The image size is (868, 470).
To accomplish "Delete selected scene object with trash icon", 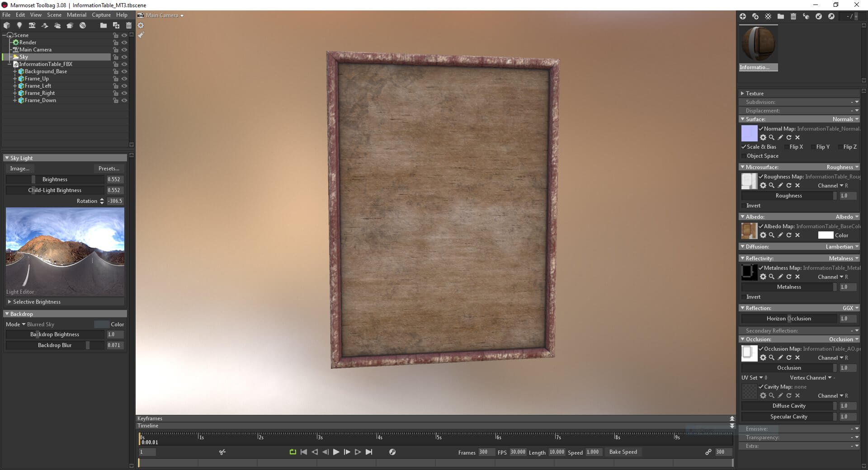I will pyautogui.click(x=129, y=25).
